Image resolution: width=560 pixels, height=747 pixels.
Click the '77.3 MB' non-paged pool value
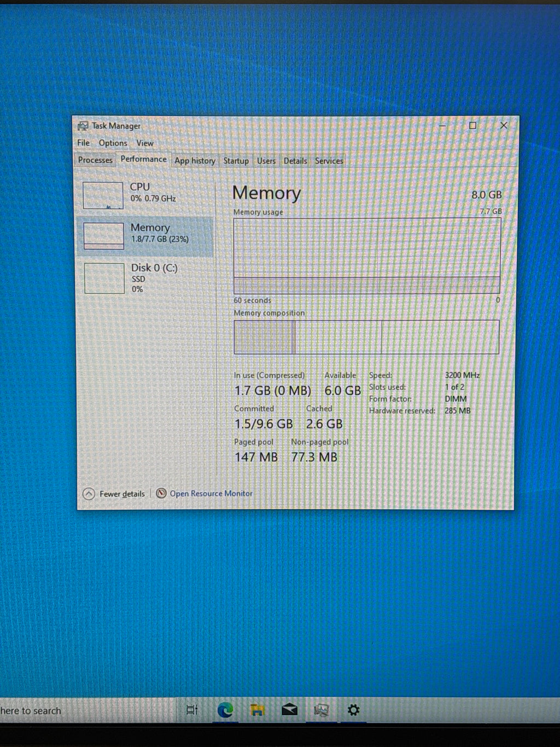coord(314,457)
